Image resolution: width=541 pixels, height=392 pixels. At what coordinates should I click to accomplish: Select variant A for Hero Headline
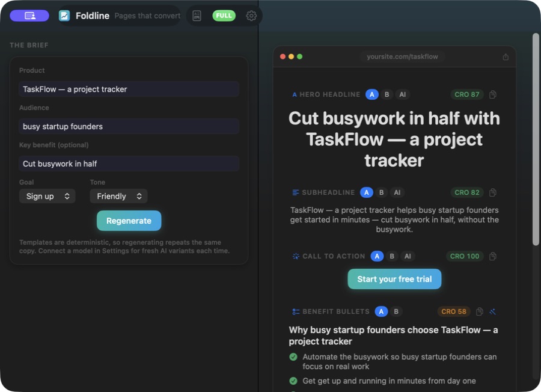[371, 94]
